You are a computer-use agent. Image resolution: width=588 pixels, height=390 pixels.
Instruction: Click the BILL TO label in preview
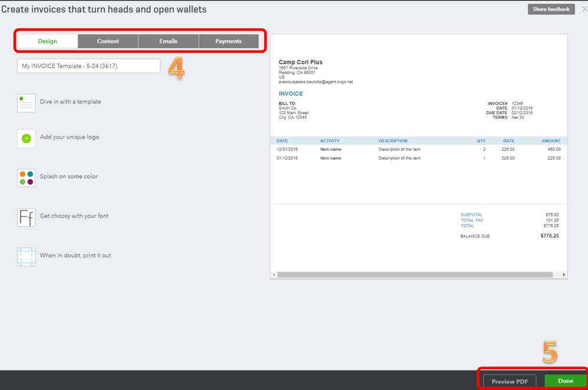click(x=287, y=104)
